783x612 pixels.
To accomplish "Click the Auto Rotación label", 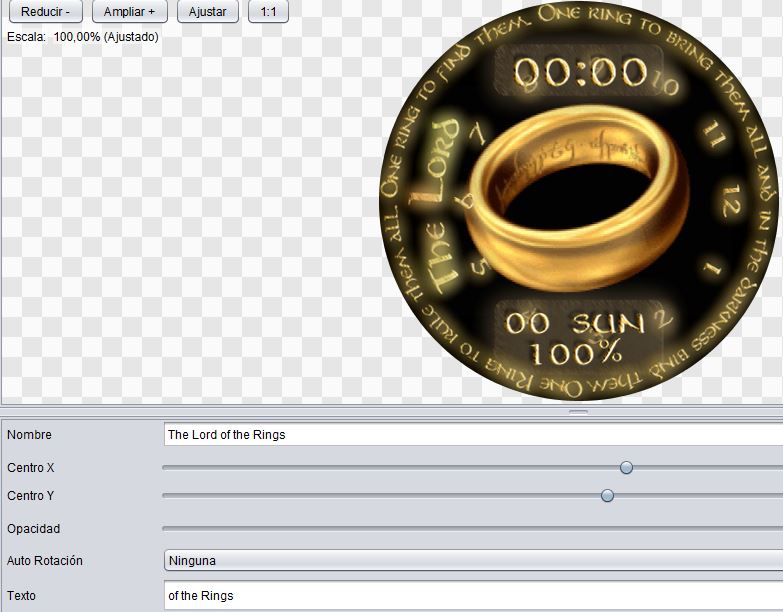I will (44, 561).
